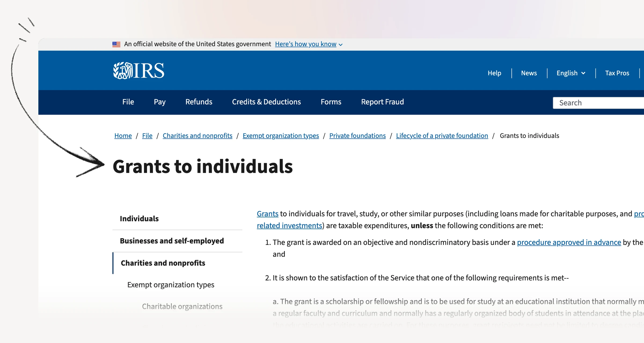Go to the Home breadcrumb
This screenshot has width=644, height=343.
(x=123, y=136)
